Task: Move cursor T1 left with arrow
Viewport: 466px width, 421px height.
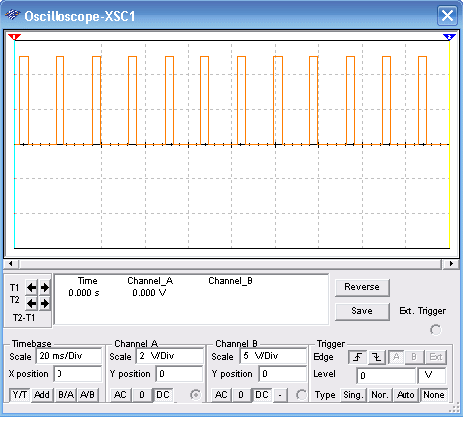Action: [x=32, y=287]
